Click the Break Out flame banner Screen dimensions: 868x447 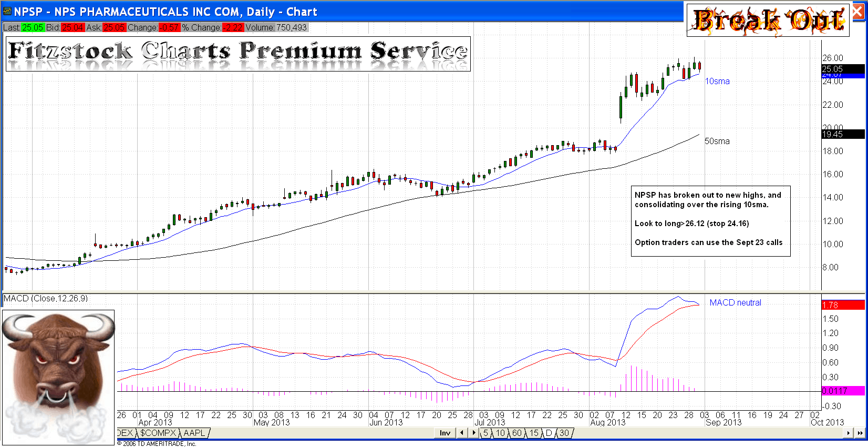click(x=768, y=20)
